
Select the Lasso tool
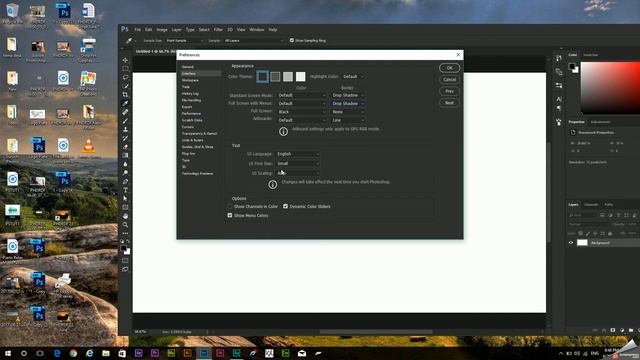(125, 77)
